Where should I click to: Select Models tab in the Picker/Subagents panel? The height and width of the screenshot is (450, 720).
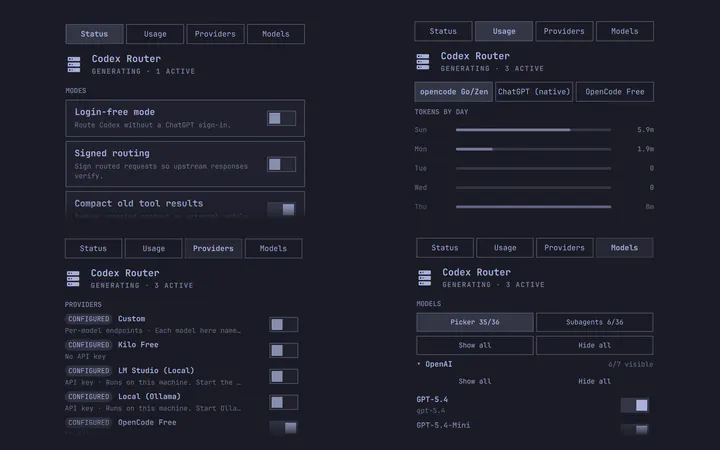click(x=624, y=248)
